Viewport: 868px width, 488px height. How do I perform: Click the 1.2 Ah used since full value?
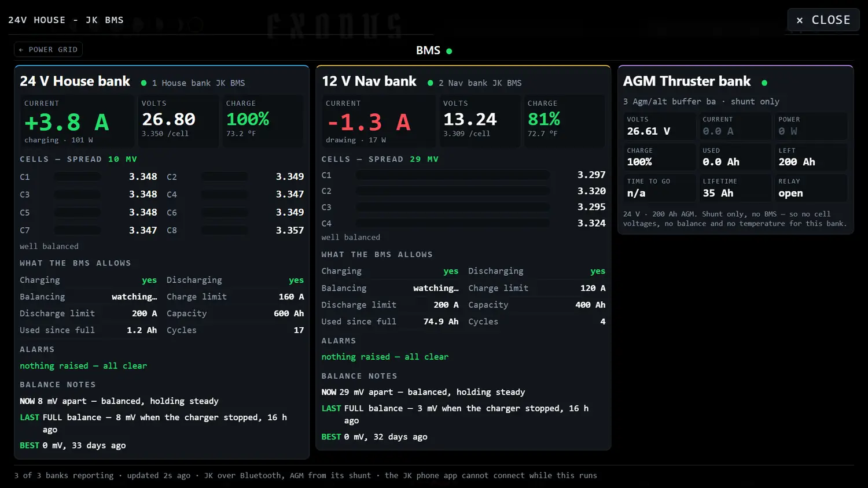coord(142,330)
